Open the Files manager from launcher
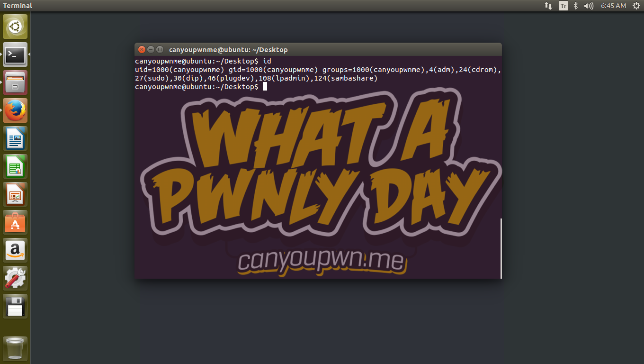The height and width of the screenshot is (364, 644). tap(15, 82)
